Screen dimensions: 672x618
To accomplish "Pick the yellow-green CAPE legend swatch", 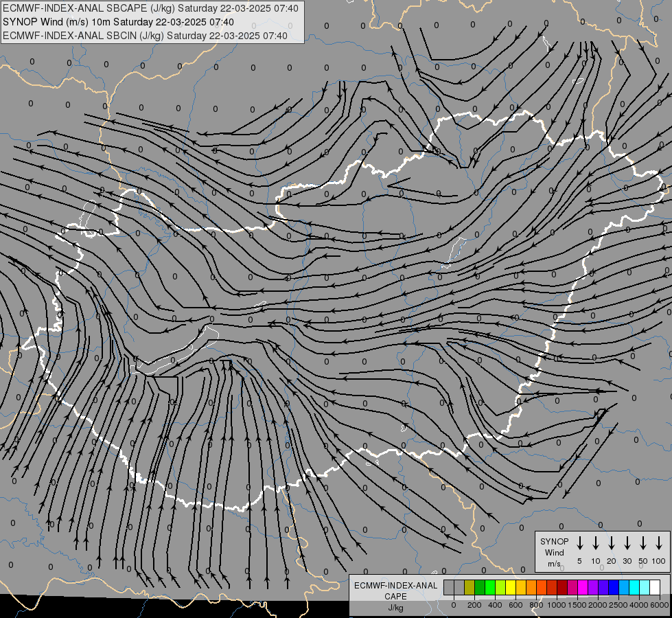I will (500, 588).
